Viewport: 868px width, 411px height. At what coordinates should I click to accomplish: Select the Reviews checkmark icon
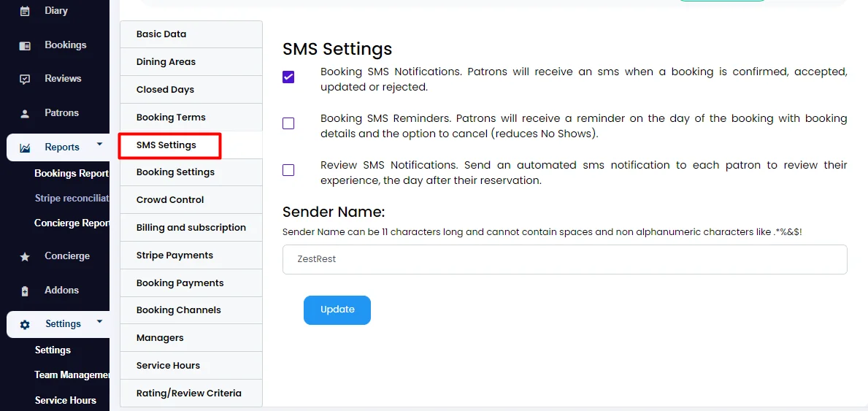[25, 80]
